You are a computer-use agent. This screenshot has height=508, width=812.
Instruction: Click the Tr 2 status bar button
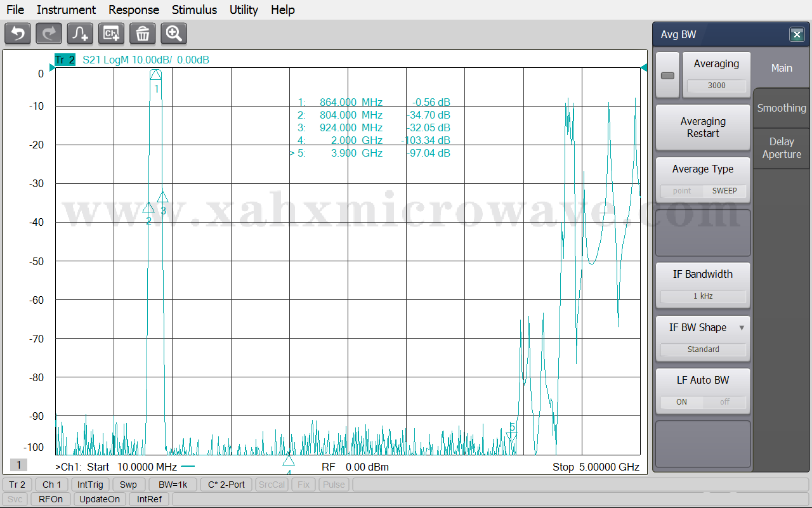click(17, 485)
